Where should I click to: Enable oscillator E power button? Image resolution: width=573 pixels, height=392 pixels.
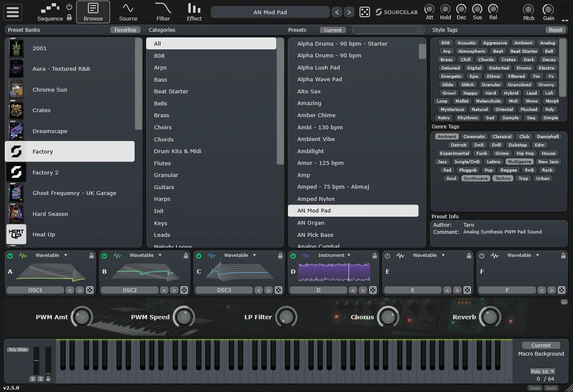pyautogui.click(x=387, y=256)
